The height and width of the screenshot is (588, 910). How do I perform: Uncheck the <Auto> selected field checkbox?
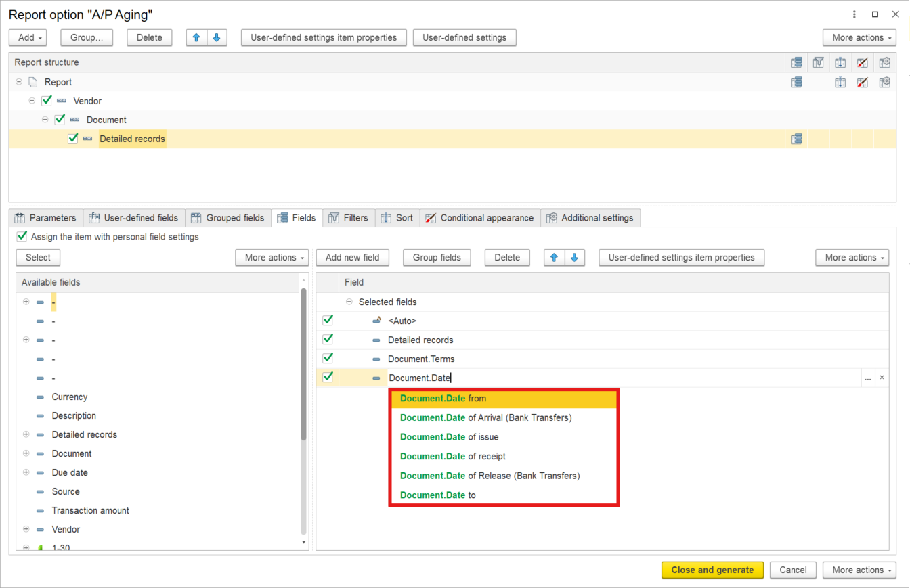[328, 320]
